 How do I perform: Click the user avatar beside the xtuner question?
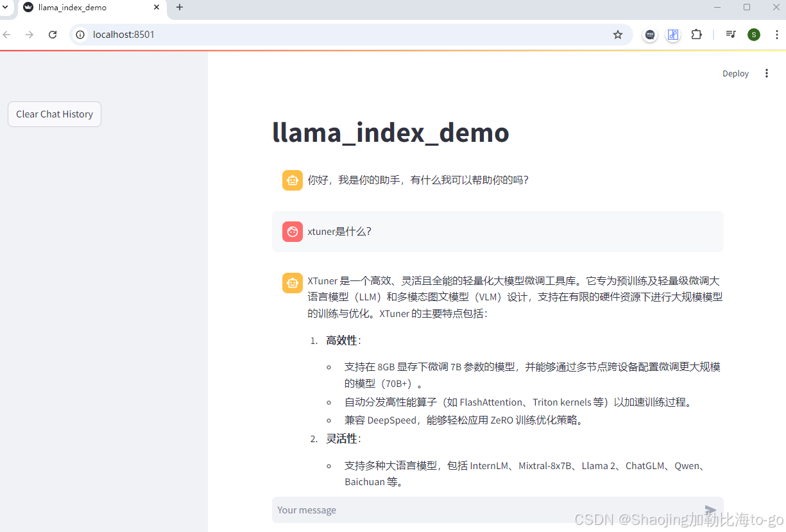pyautogui.click(x=292, y=232)
